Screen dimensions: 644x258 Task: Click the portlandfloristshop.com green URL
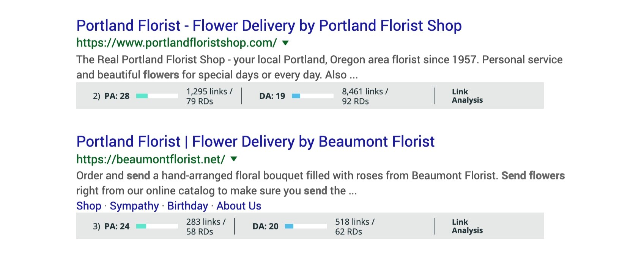[176, 43]
